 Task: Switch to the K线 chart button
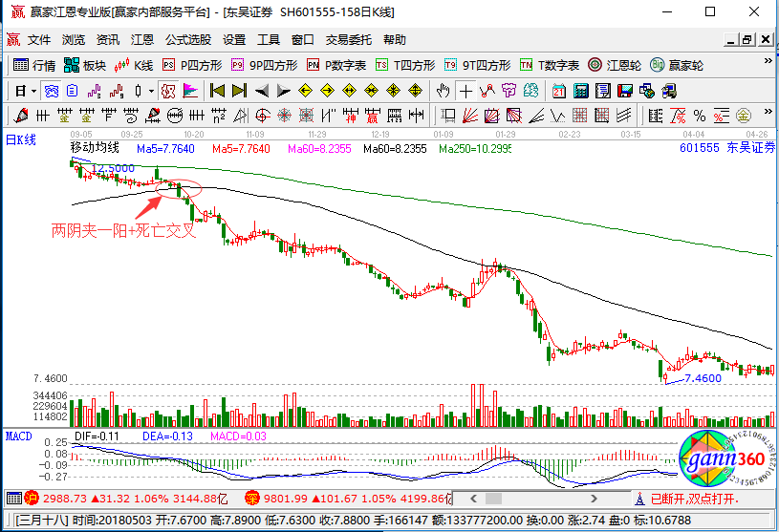(134, 65)
